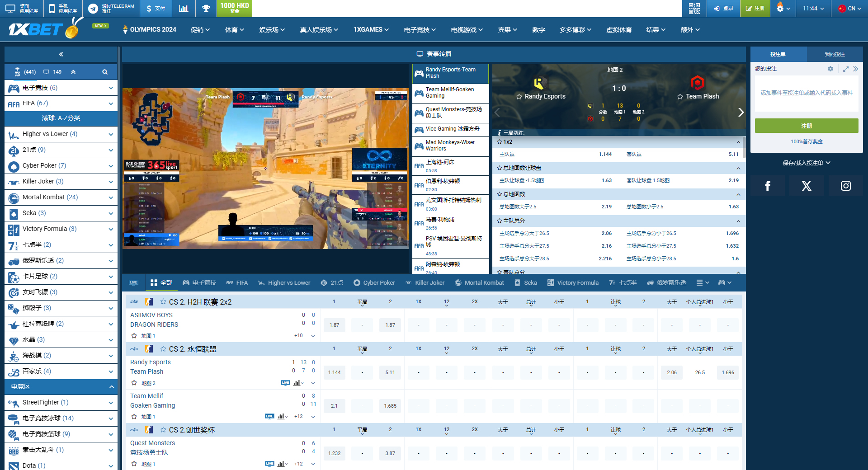868x470 pixels.
Task: Expand 保存/载入投注单 dropdown
Action: (x=807, y=163)
